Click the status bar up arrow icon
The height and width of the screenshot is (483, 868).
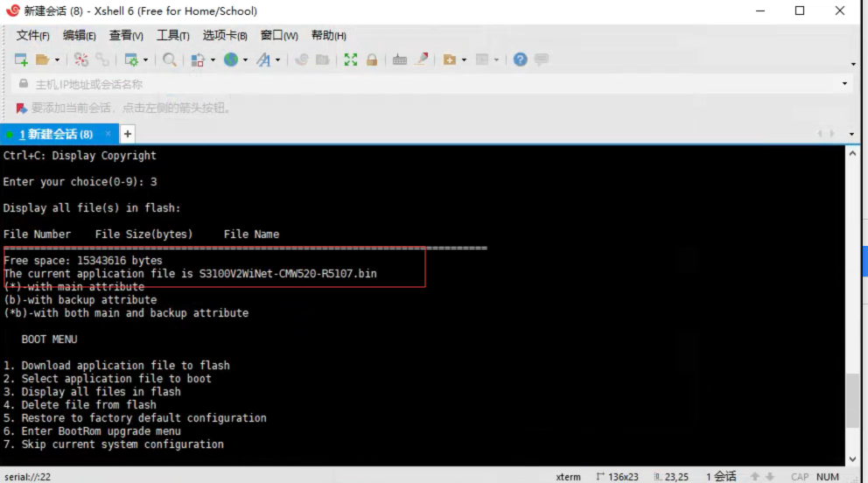pyautogui.click(x=754, y=476)
